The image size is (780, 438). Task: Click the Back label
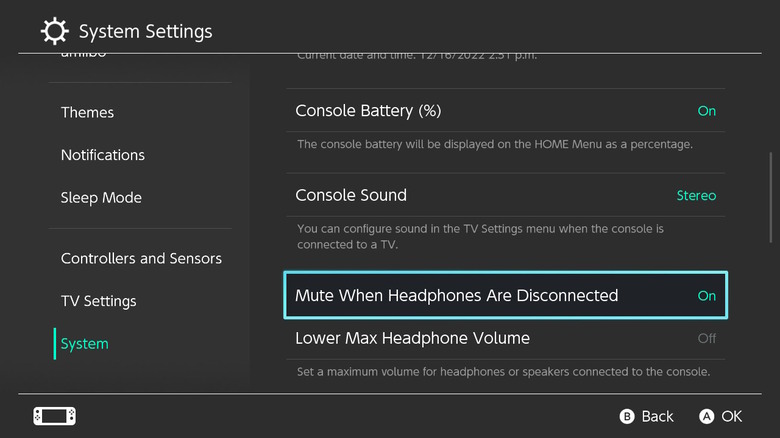point(657,416)
